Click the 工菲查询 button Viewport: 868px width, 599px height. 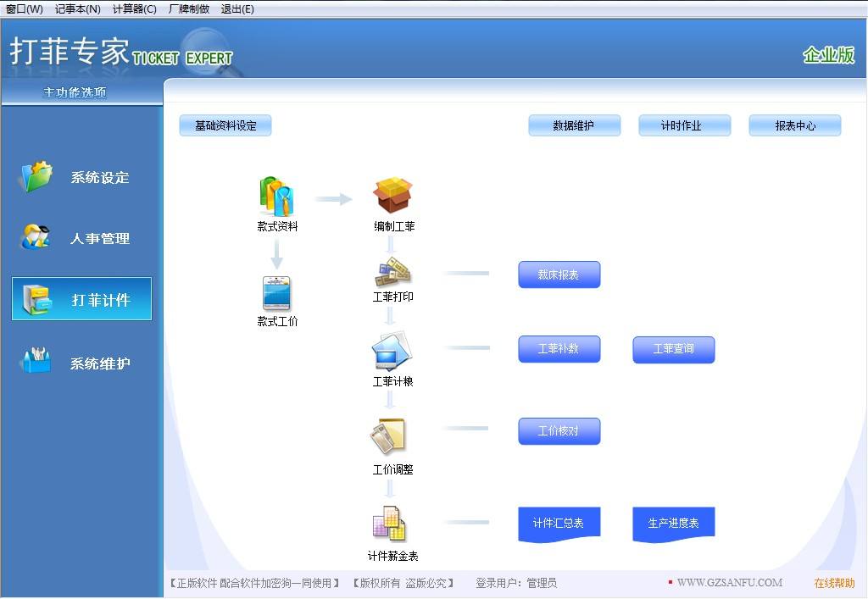[x=674, y=349]
